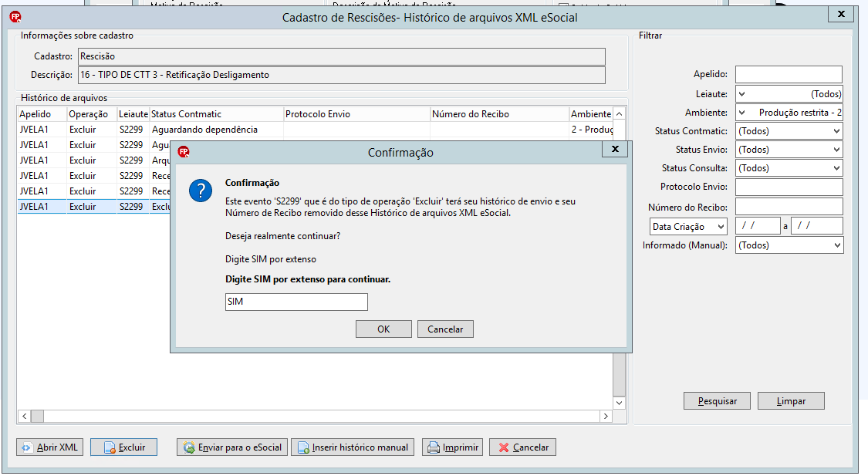Click the FP logo in Cadastro de Rescisões title bar

click(x=15, y=17)
